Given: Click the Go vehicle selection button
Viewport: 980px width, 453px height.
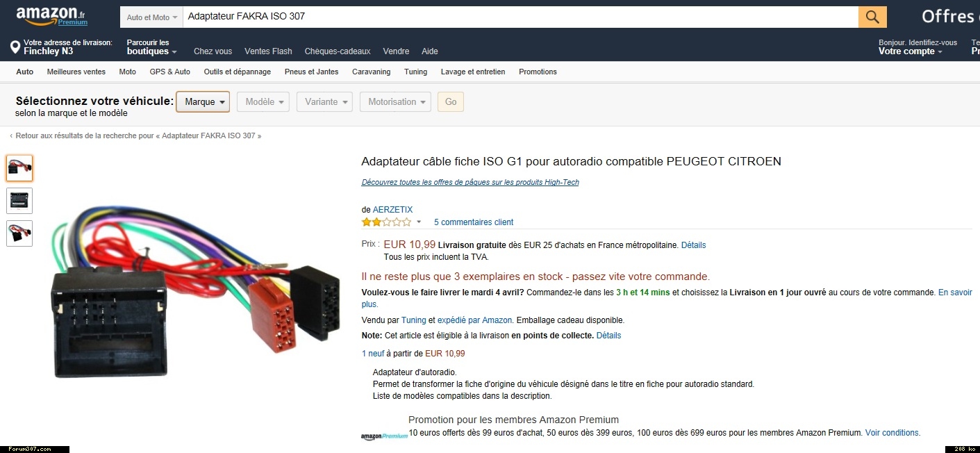Looking at the screenshot, I should coord(451,101).
